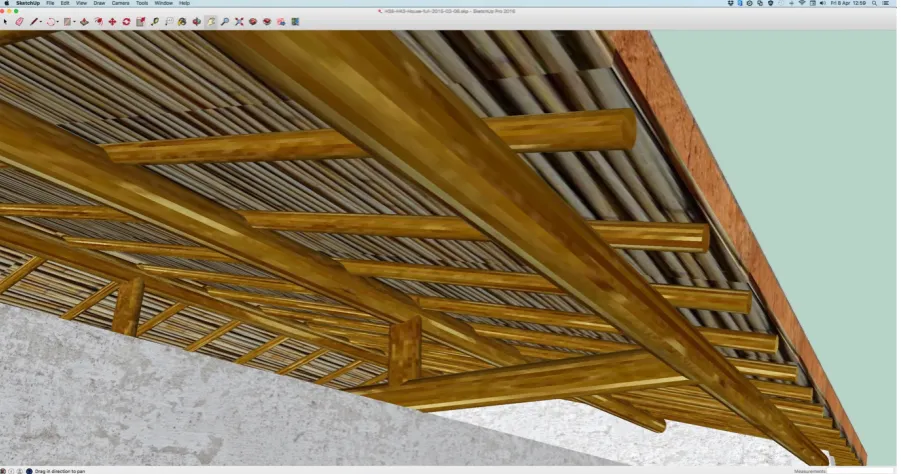Activate the Zoom Extents tool
The image size is (901, 474).
coord(239,22)
